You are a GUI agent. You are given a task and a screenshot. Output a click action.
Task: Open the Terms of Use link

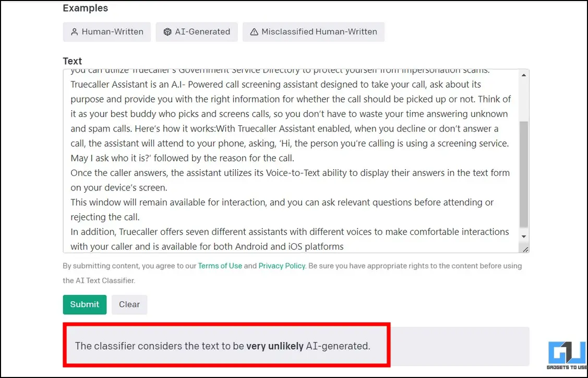click(x=220, y=266)
